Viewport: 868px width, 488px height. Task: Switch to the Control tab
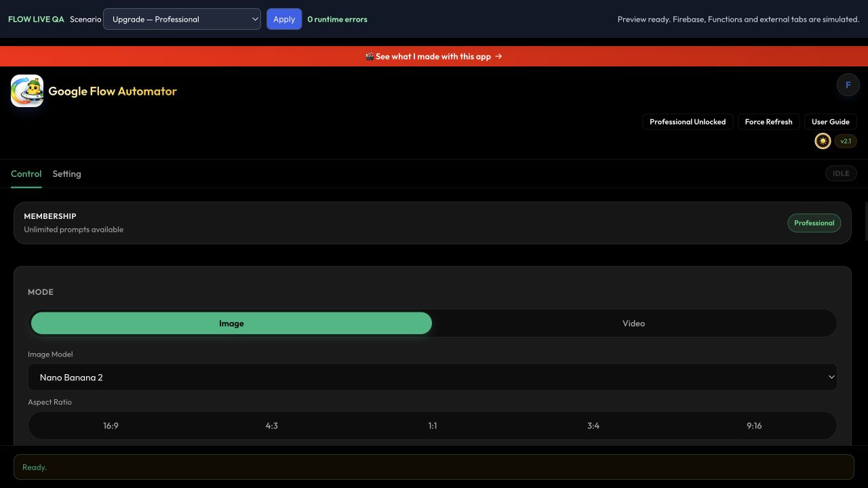[x=26, y=174]
